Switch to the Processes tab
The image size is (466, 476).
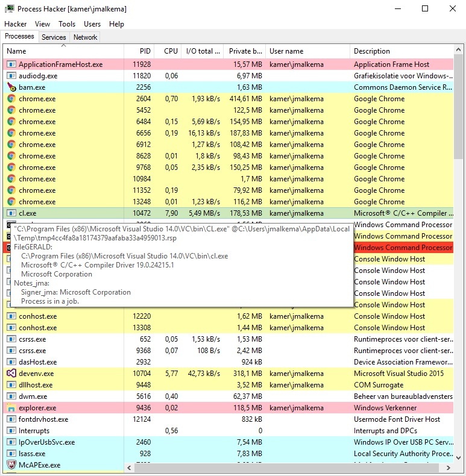[19, 36]
